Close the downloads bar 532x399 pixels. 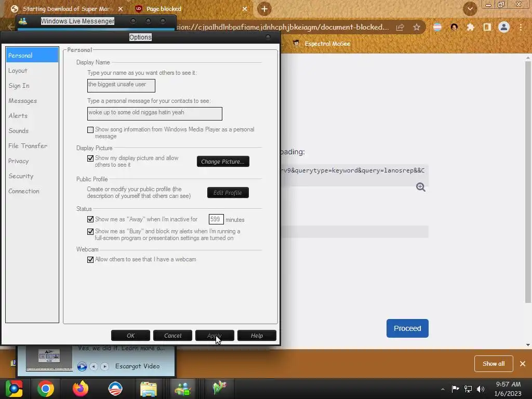[523, 363]
